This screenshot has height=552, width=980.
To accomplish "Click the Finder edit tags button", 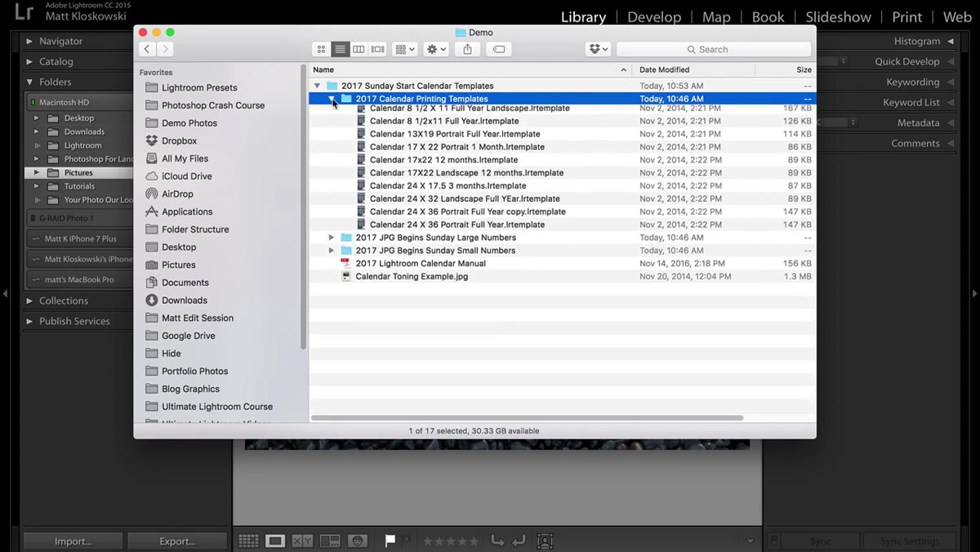I will click(499, 49).
